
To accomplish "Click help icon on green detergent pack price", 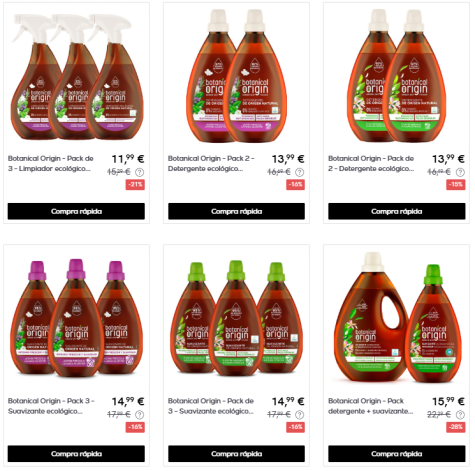I will (x=460, y=172).
